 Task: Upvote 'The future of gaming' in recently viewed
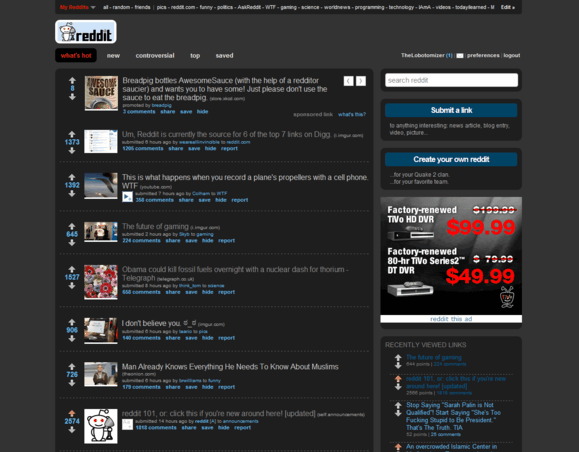point(398,357)
